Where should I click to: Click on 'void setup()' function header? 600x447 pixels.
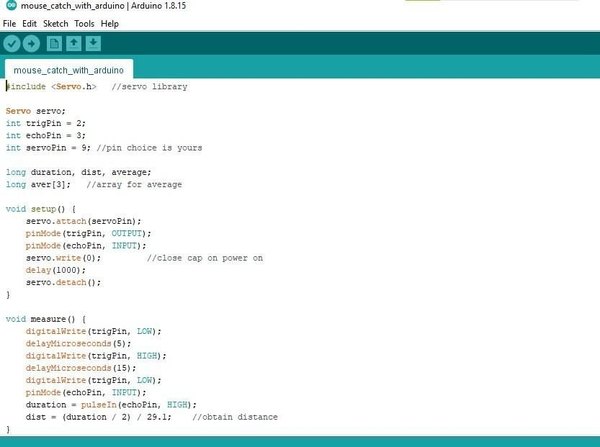(41, 209)
